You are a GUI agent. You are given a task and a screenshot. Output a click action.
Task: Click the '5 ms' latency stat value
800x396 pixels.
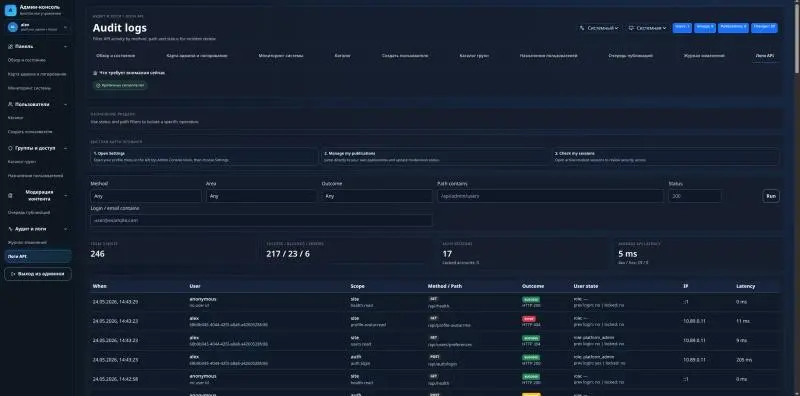628,254
